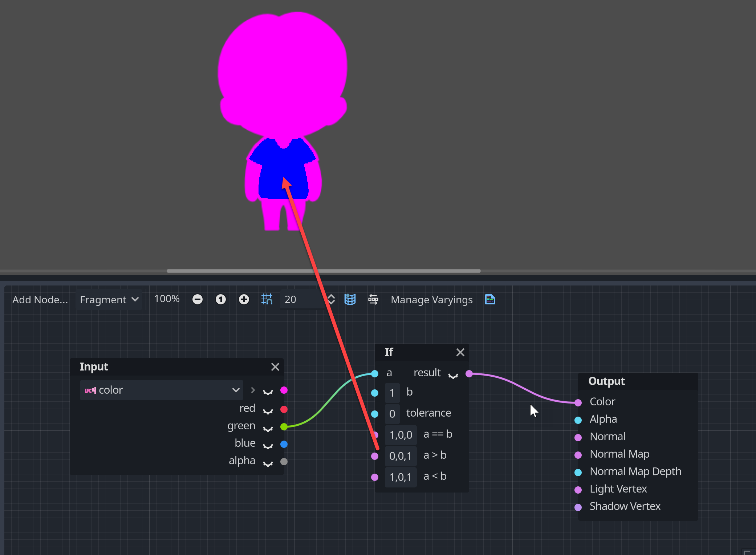The image size is (756, 555).
Task: Open Manage Varyings
Action: coord(431,299)
